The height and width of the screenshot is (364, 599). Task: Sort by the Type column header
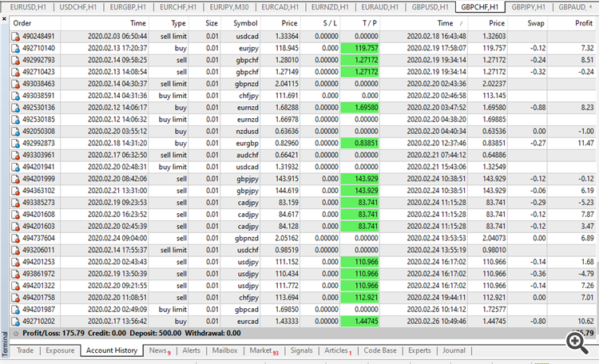click(x=169, y=23)
